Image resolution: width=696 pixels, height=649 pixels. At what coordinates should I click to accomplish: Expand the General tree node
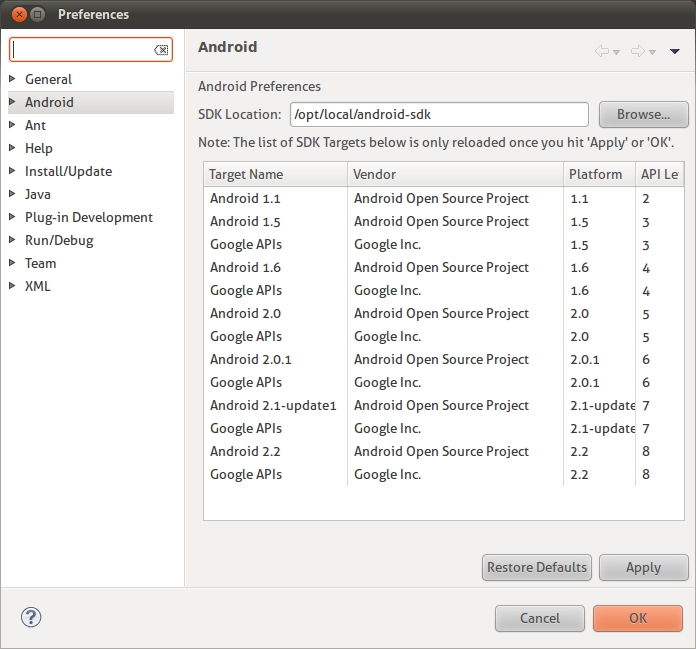pyautogui.click(x=13, y=79)
